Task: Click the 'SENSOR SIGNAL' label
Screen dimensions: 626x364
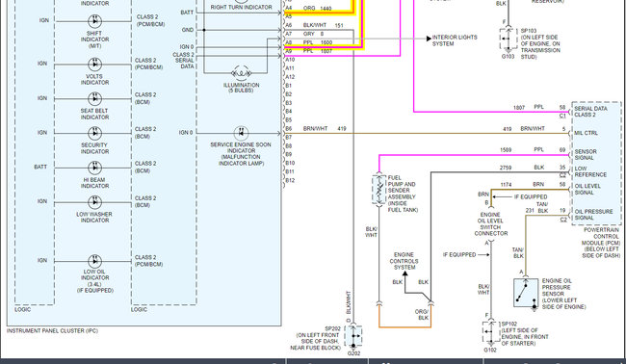Action: coord(586,154)
